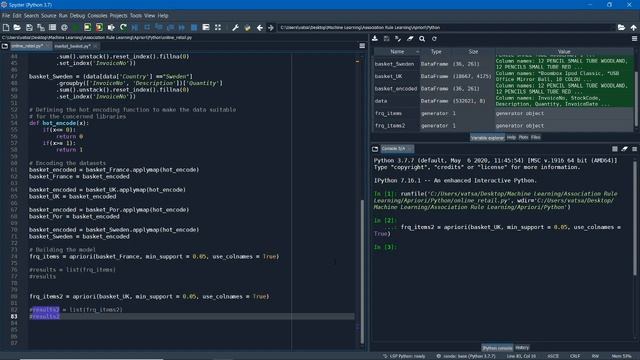
Task: Go forward to next cursor position
Action: pyautogui.click(x=271, y=27)
